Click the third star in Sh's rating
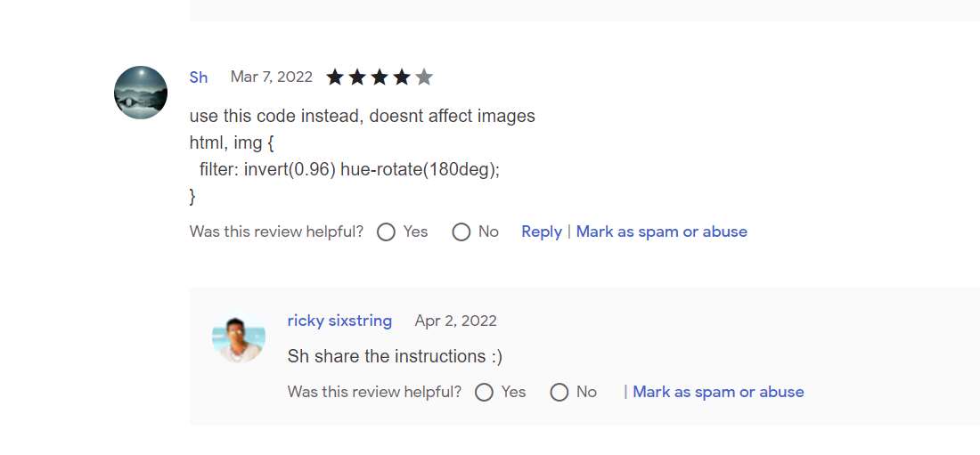This screenshot has height=455, width=980. point(380,77)
